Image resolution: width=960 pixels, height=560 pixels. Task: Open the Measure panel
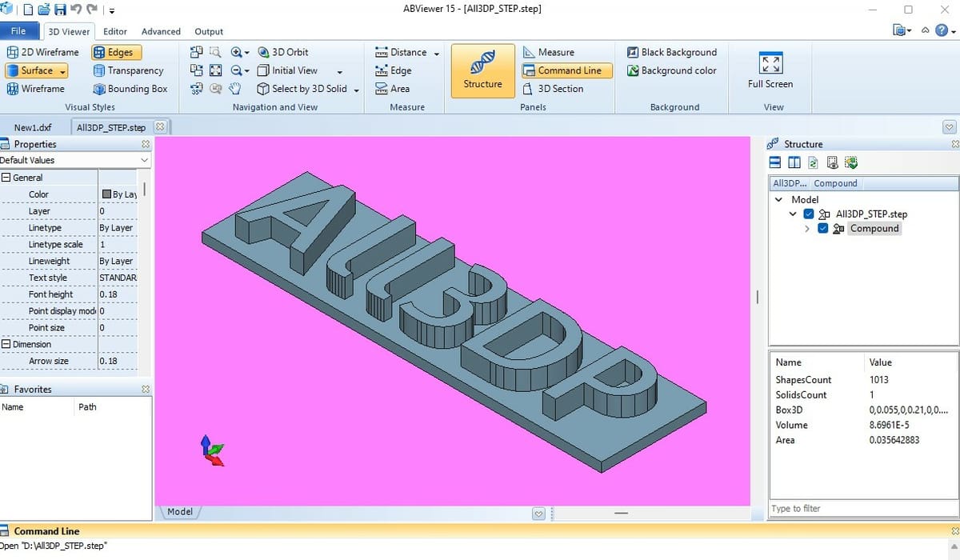click(549, 52)
